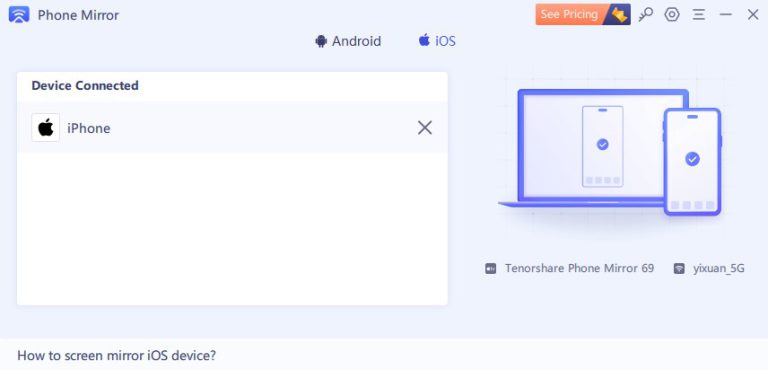Click the laptop and phone illustration
Viewport: 768px width, 370px height.
pyautogui.click(x=610, y=152)
